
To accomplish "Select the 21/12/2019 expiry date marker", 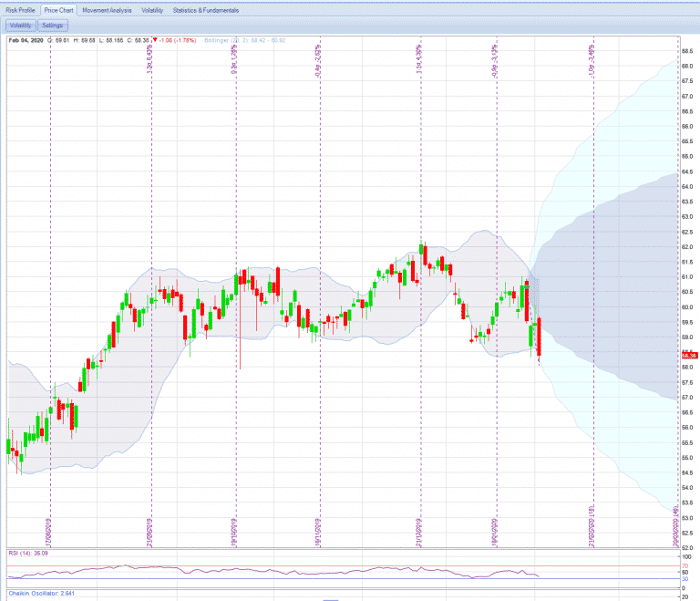I will click(420, 528).
